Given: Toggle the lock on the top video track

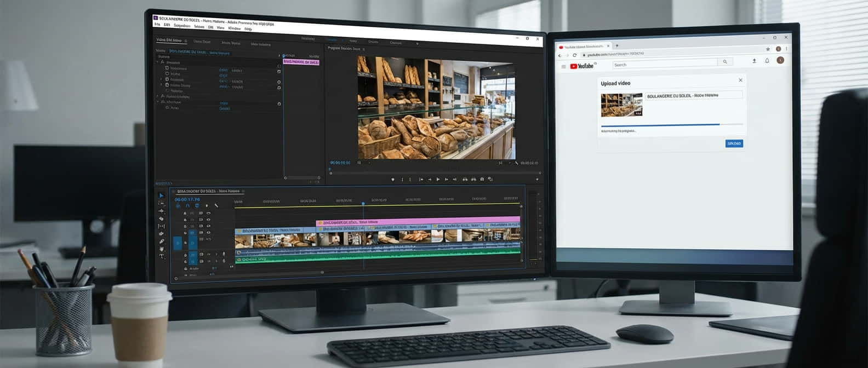Looking at the screenshot, I should [x=185, y=212].
